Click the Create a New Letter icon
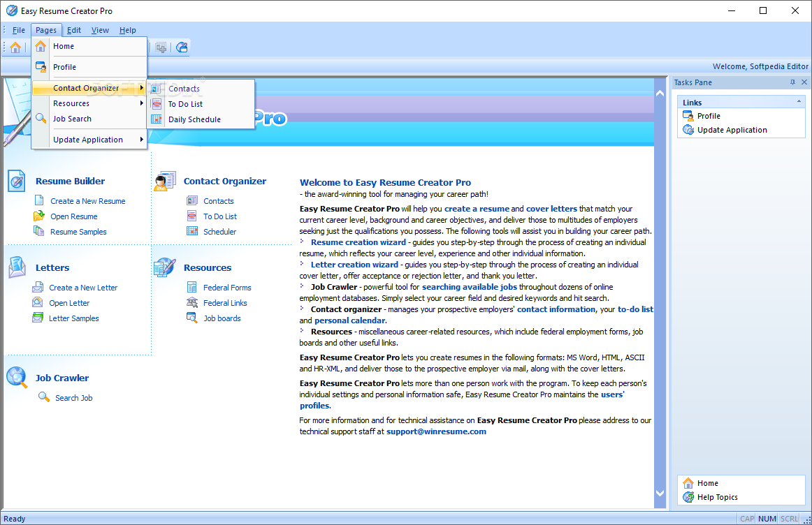Image resolution: width=812 pixels, height=525 pixels. pyautogui.click(x=38, y=287)
